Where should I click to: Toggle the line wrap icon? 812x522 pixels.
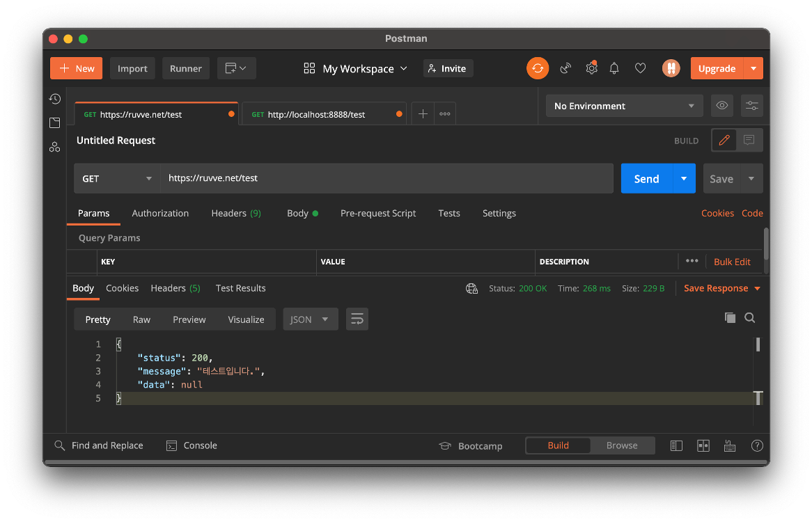(357, 319)
